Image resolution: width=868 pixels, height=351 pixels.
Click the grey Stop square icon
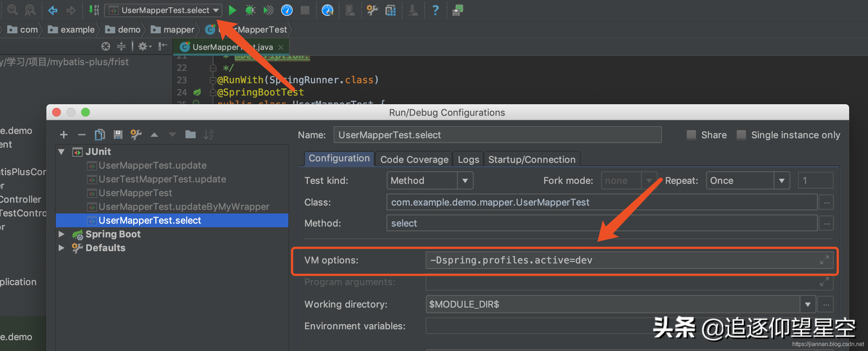[x=305, y=10]
